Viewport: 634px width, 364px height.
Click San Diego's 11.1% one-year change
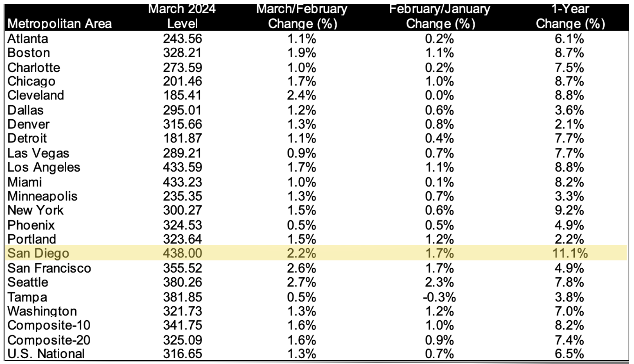[x=570, y=253]
